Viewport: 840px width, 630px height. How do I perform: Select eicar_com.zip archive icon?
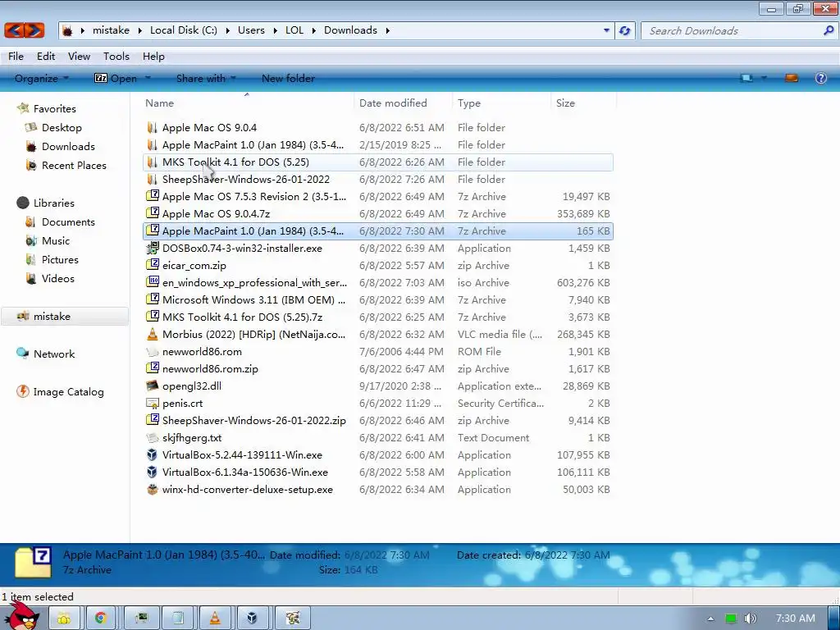click(153, 265)
